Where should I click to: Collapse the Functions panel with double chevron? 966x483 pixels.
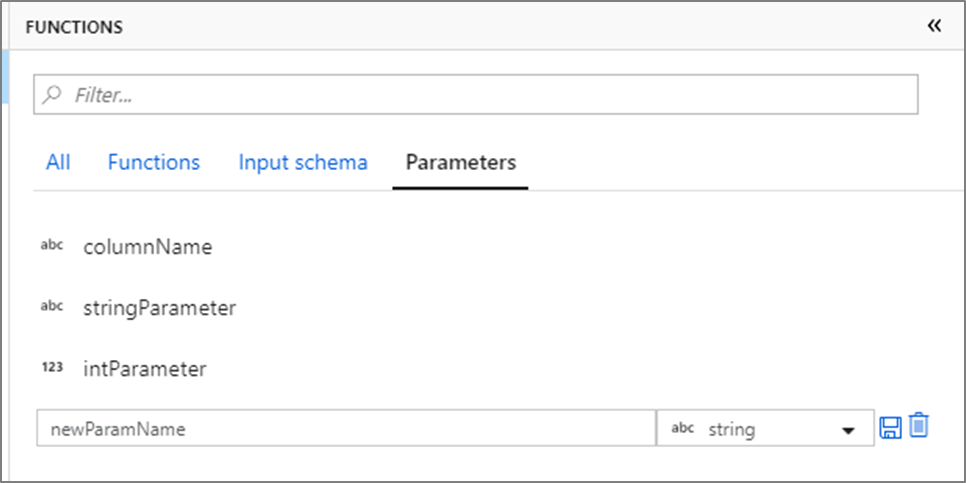pyautogui.click(x=935, y=26)
